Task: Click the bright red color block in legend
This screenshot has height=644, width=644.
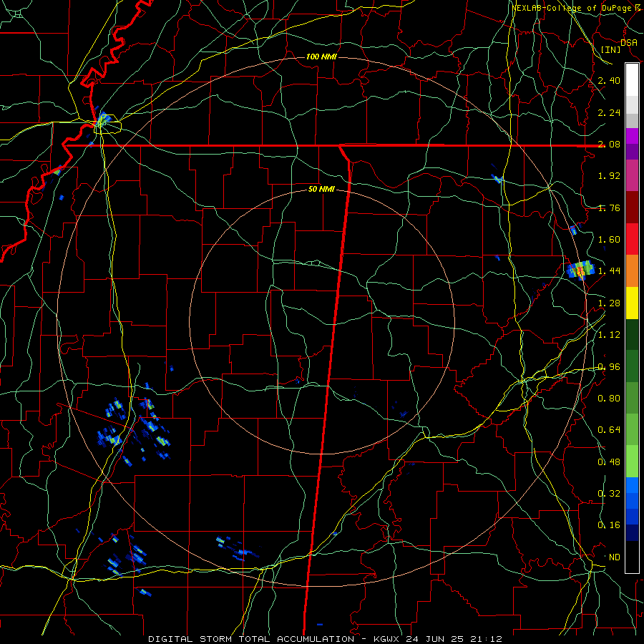Action: (632, 240)
